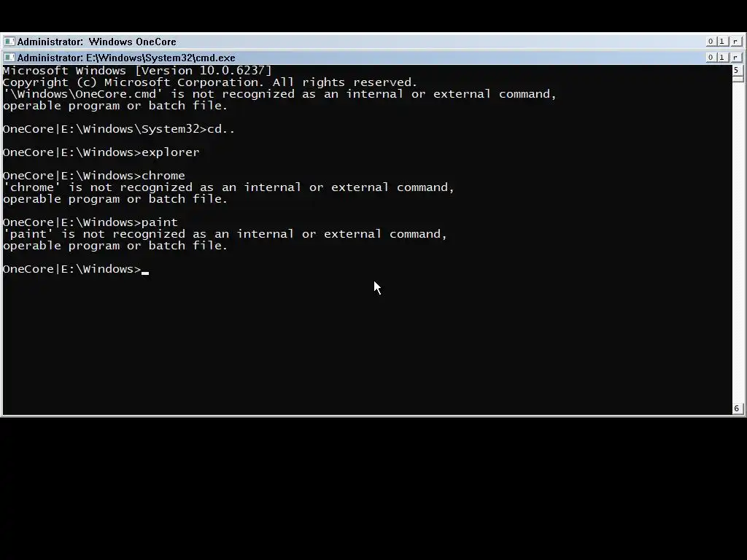Click the scroll-up arrow labeled '5' in the console

pyautogui.click(x=737, y=71)
